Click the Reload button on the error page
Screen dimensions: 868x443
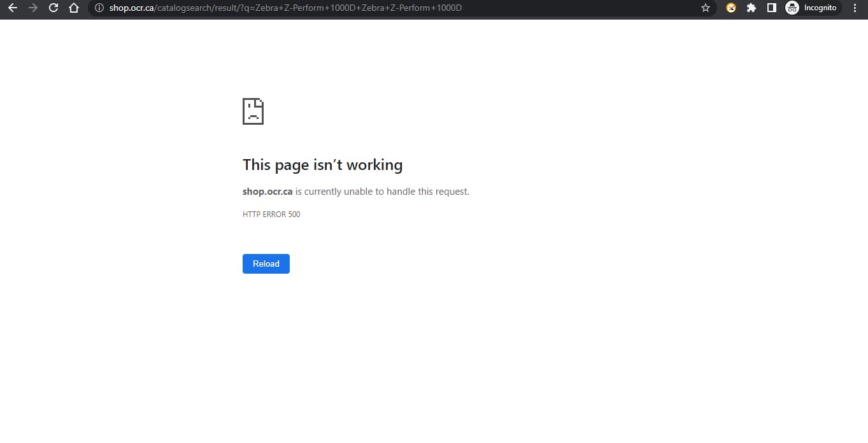(266, 264)
